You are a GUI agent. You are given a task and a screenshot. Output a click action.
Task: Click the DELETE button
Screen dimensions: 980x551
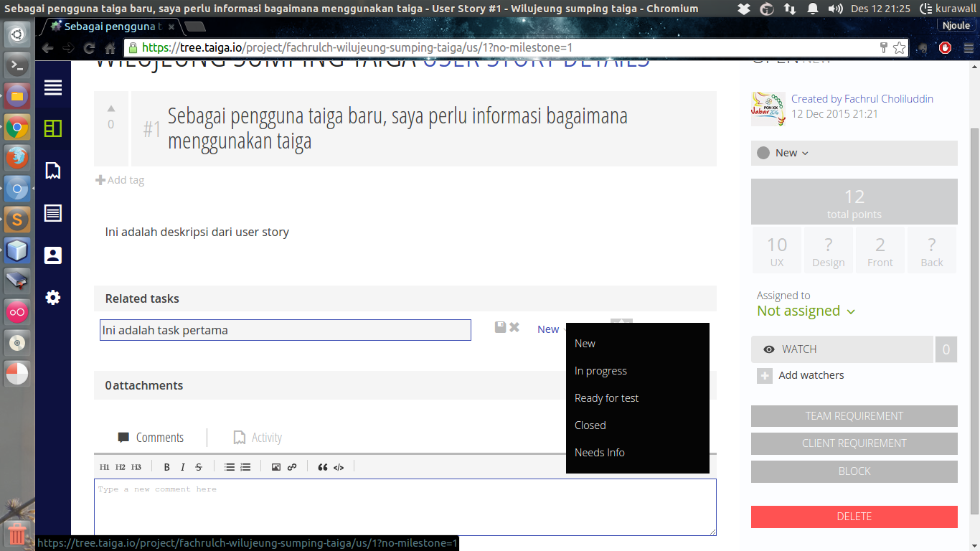point(854,517)
